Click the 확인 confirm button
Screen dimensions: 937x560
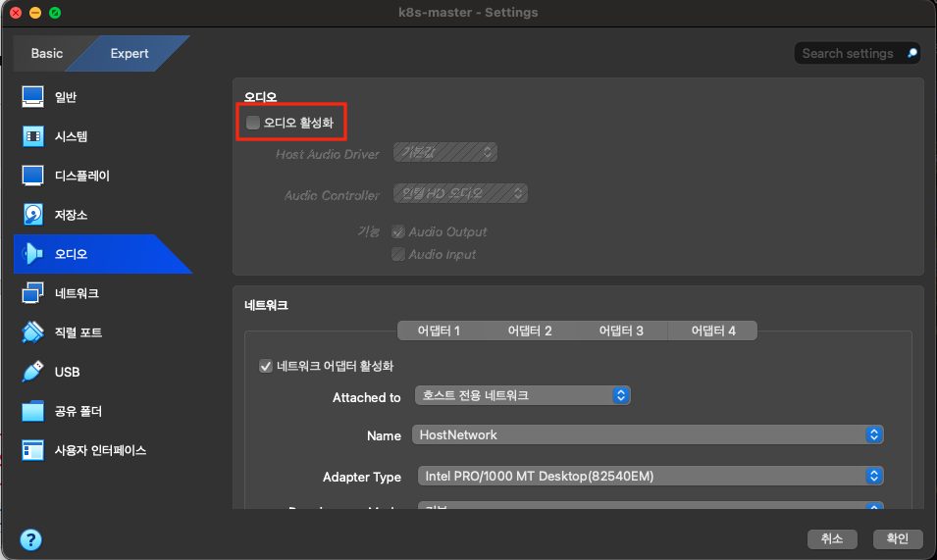pyautogui.click(x=898, y=539)
